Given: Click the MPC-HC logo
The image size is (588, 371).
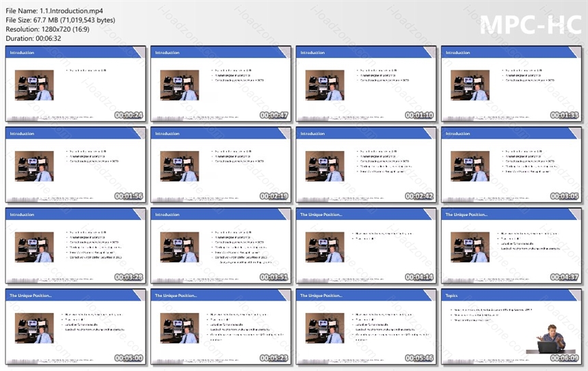Looking at the screenshot, I should click(x=531, y=25).
